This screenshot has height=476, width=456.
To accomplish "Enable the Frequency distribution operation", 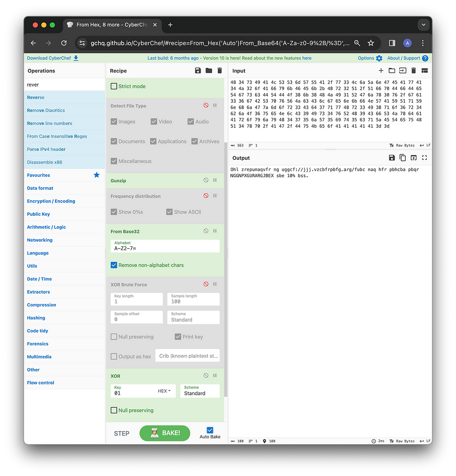I will pyautogui.click(x=206, y=196).
